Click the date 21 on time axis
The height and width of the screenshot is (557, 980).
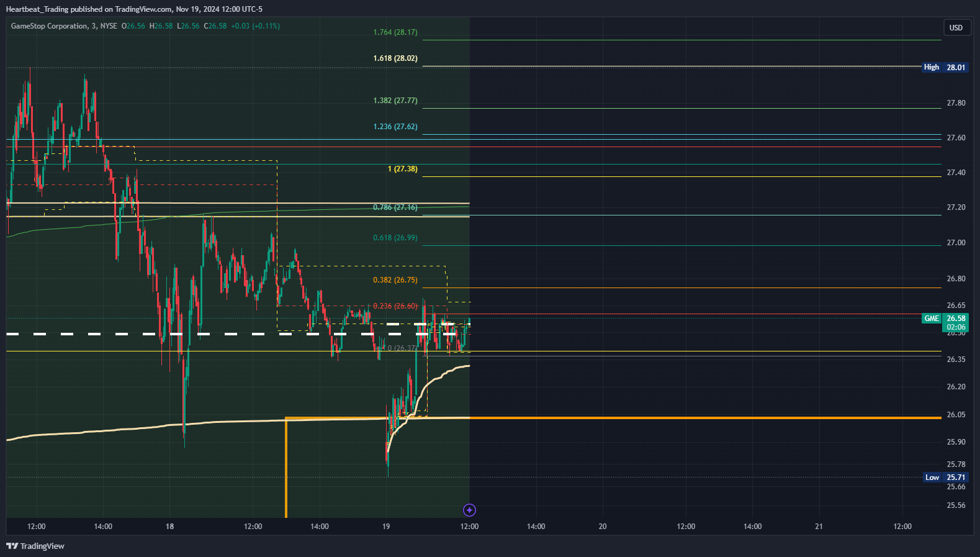pyautogui.click(x=819, y=527)
